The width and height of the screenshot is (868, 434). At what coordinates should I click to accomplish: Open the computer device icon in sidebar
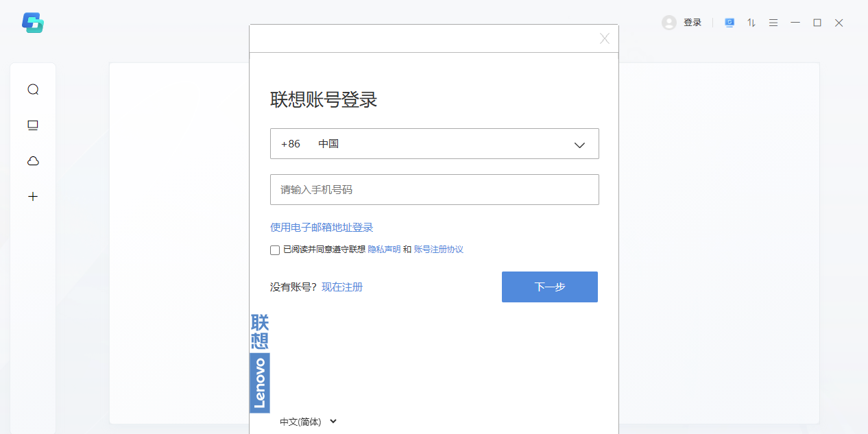pyautogui.click(x=33, y=125)
